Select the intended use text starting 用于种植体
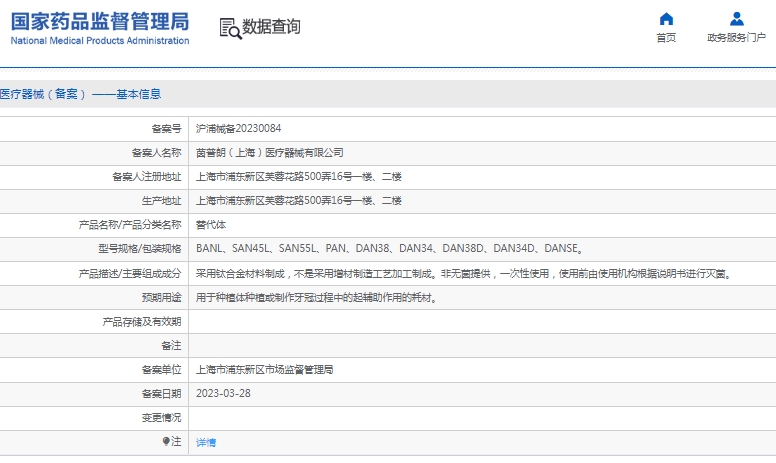 tap(316, 297)
